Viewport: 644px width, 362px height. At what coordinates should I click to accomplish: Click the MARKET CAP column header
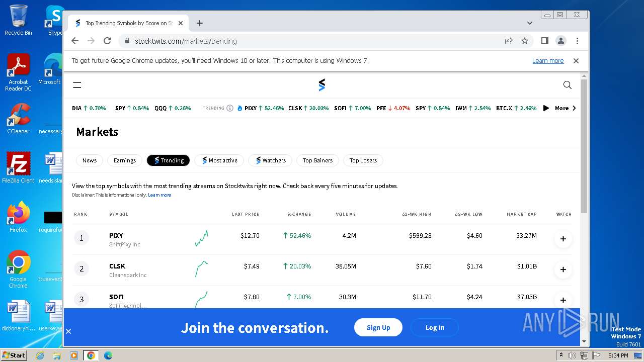pyautogui.click(x=522, y=214)
